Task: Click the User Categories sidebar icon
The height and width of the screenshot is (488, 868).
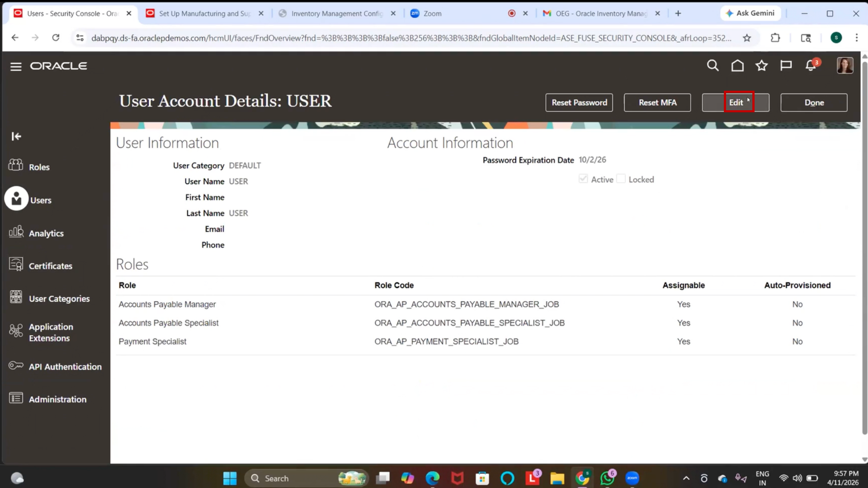Action: [16, 297]
